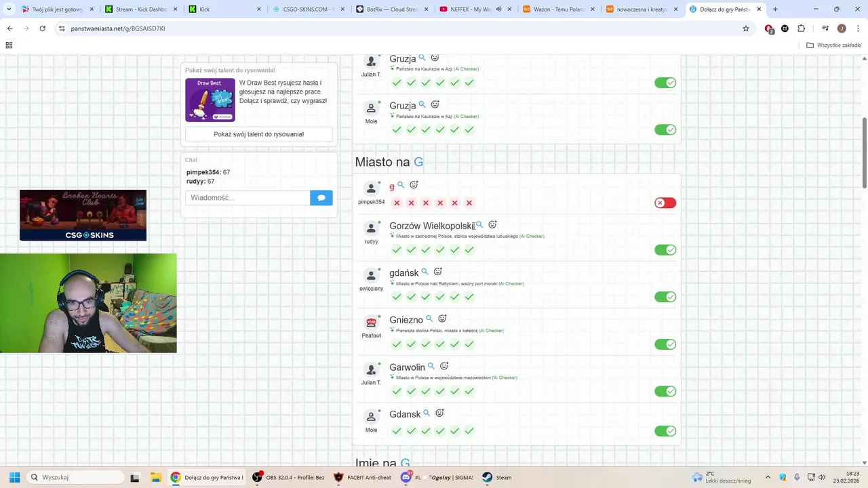Image resolution: width=868 pixels, height=488 pixels.
Task: Click the browser address bar URL
Action: [x=118, y=28]
